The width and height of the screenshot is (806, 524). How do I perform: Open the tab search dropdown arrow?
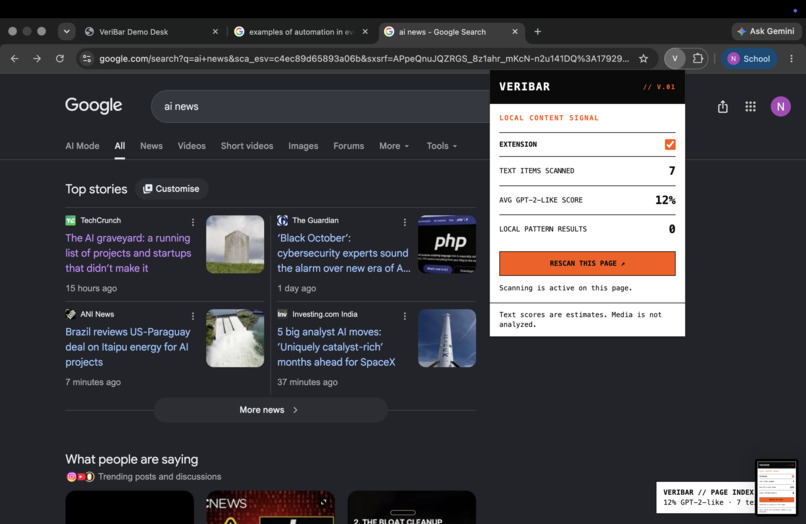click(x=66, y=31)
